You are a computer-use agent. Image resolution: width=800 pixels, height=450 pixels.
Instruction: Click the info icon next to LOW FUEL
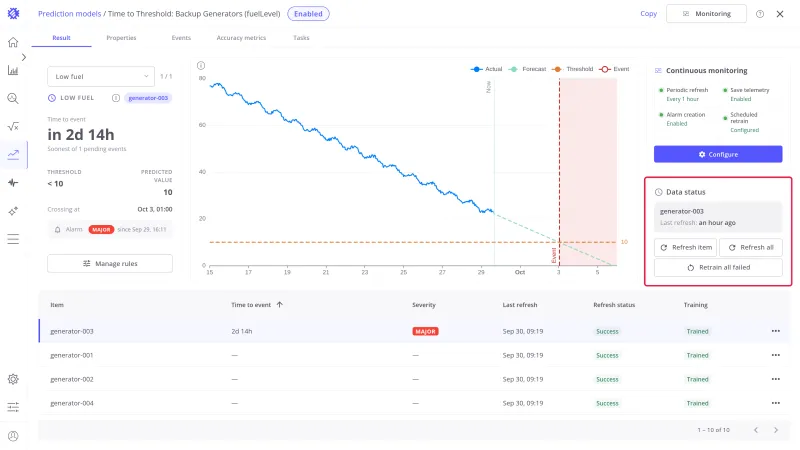tap(116, 98)
